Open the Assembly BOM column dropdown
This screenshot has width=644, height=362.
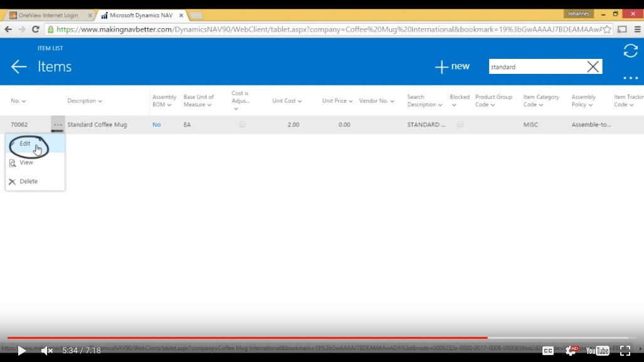[x=169, y=105]
